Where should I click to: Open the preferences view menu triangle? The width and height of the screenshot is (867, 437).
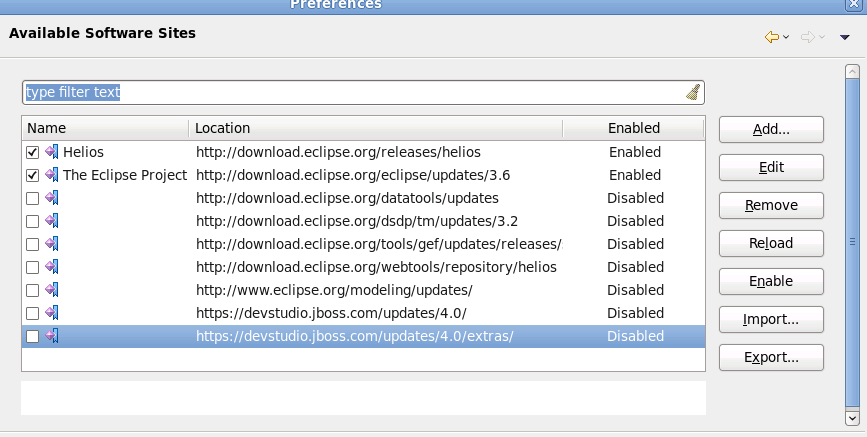coord(845,38)
